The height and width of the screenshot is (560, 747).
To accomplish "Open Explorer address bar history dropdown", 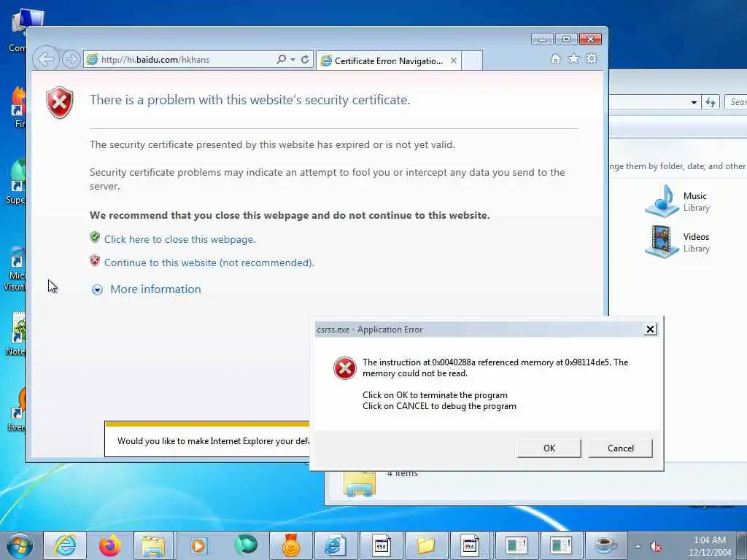I will pyautogui.click(x=694, y=102).
